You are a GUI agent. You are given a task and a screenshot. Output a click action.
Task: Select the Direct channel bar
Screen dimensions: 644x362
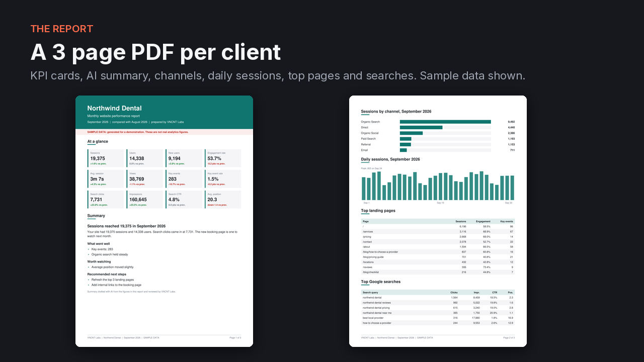tap(421, 127)
